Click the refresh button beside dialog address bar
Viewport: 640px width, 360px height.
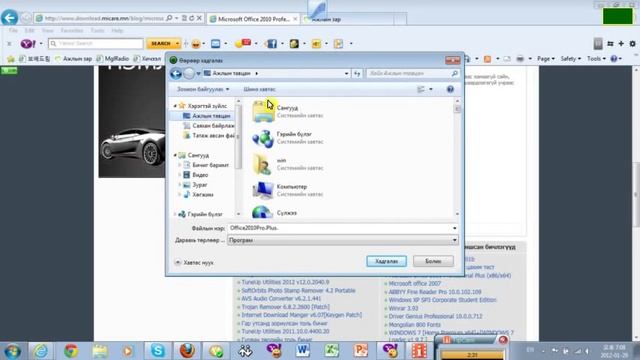tap(357, 73)
